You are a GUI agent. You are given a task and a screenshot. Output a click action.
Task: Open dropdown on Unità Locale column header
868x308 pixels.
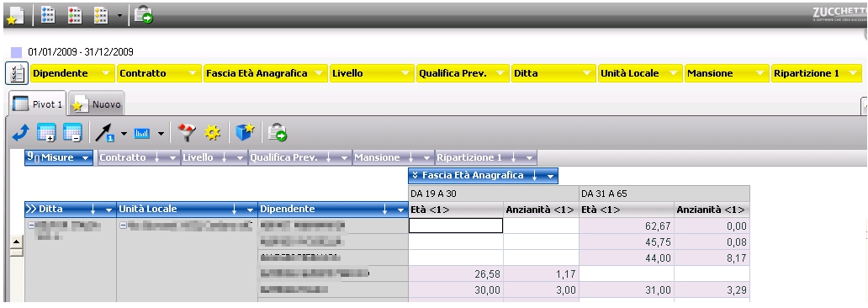click(250, 210)
